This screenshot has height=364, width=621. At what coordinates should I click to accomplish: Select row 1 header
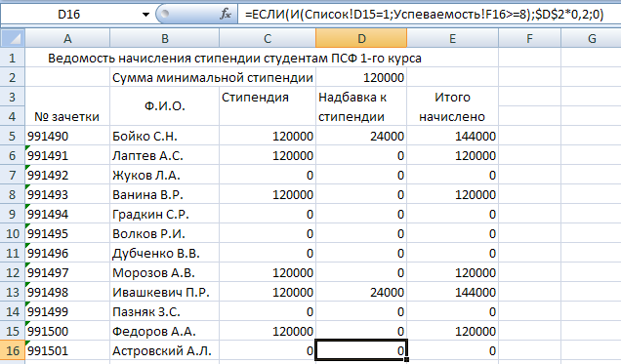[13, 59]
